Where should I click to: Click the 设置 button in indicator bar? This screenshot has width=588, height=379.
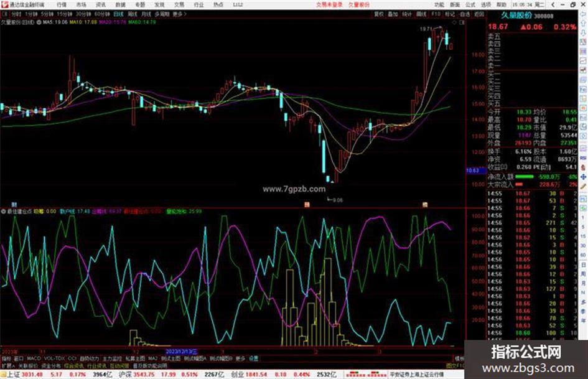[x=254, y=358]
